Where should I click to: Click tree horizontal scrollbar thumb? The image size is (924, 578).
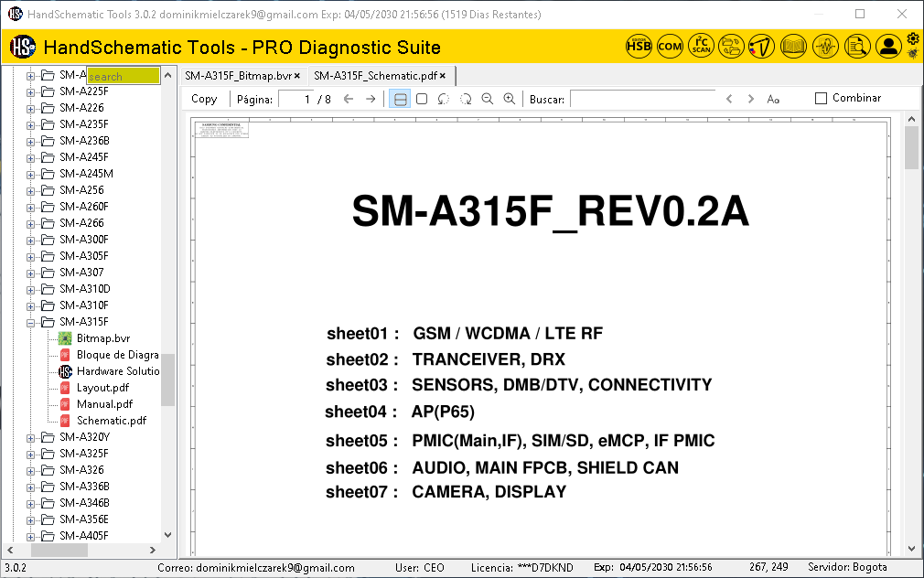click(59, 550)
